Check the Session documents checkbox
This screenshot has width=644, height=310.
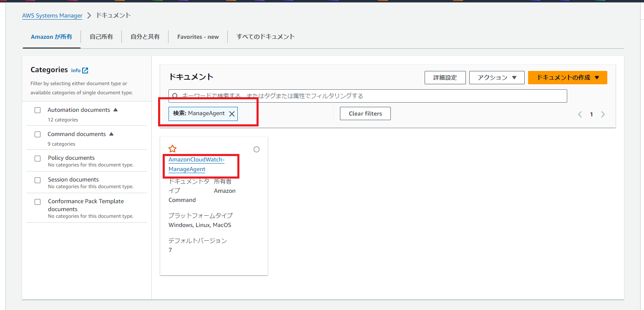[38, 180]
